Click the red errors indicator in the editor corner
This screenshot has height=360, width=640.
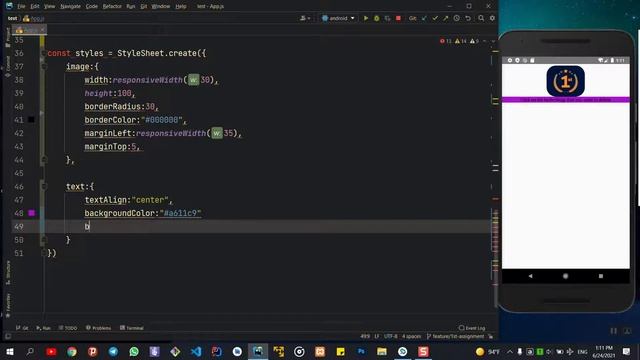tap(446, 41)
